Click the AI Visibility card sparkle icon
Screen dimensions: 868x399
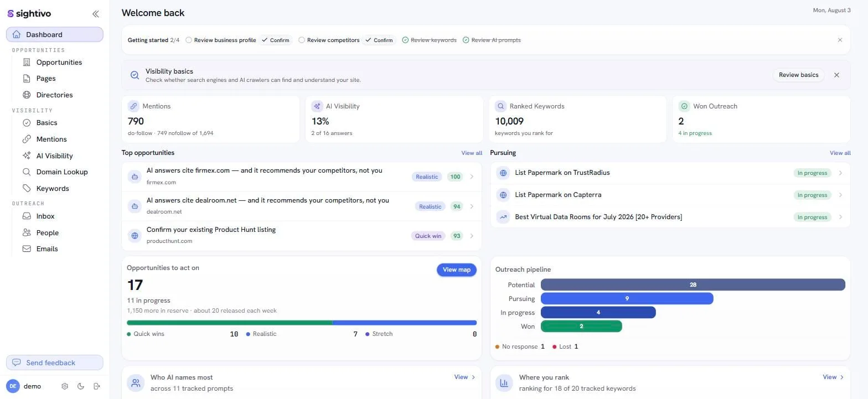[x=317, y=106]
